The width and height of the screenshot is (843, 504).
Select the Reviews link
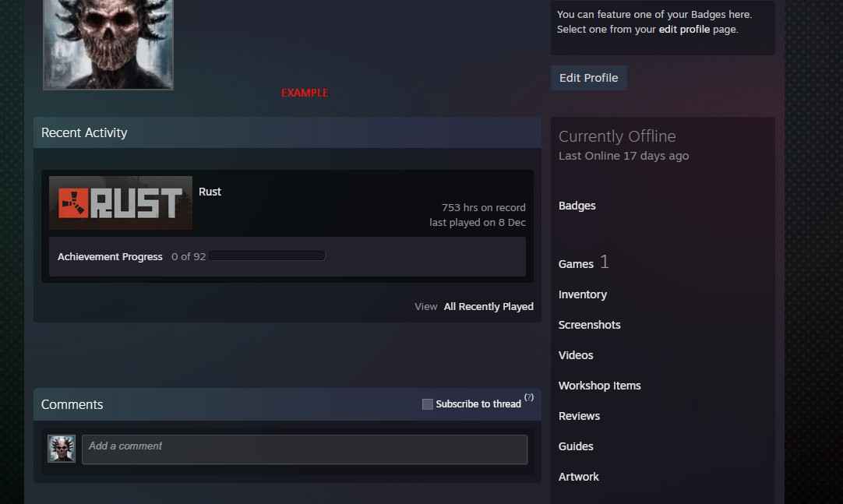579,416
